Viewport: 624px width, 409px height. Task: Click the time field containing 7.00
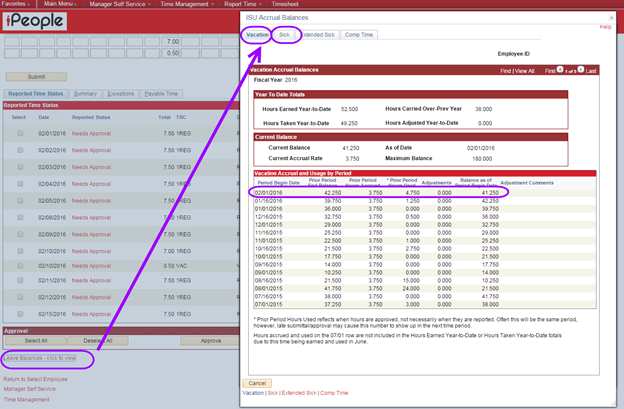(x=170, y=42)
